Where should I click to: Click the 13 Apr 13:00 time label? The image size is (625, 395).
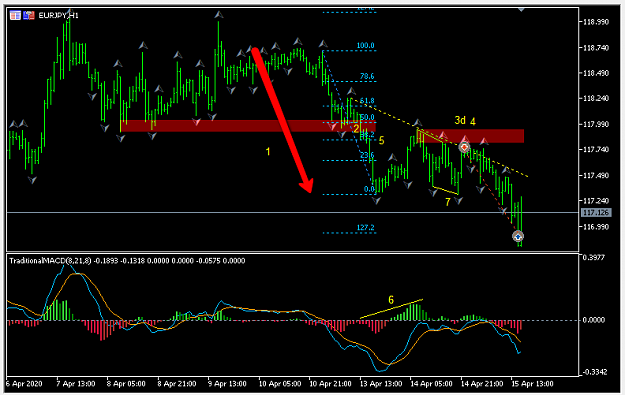click(381, 384)
